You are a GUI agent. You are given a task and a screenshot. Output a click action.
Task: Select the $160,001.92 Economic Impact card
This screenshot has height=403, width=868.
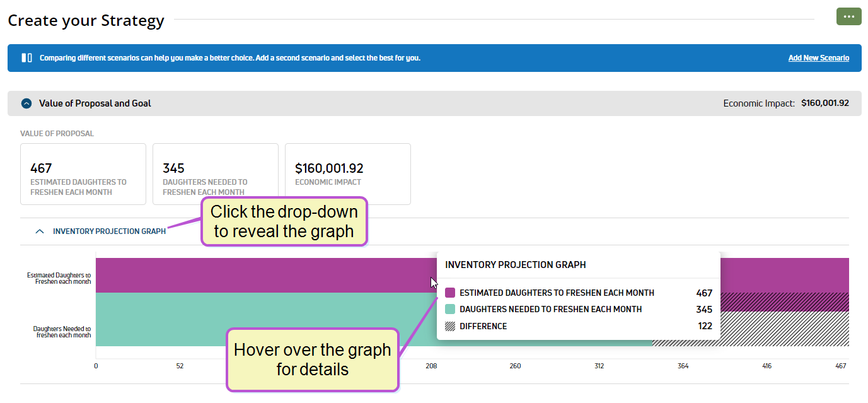348,174
